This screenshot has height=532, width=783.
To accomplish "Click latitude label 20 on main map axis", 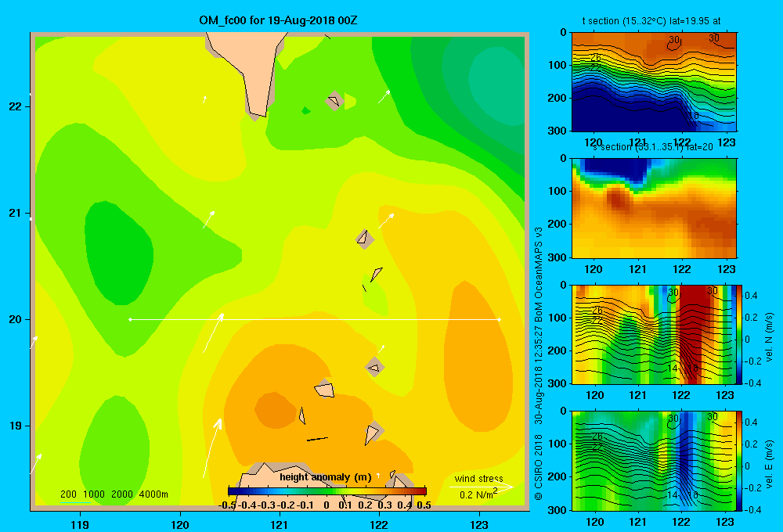I will coord(15,319).
